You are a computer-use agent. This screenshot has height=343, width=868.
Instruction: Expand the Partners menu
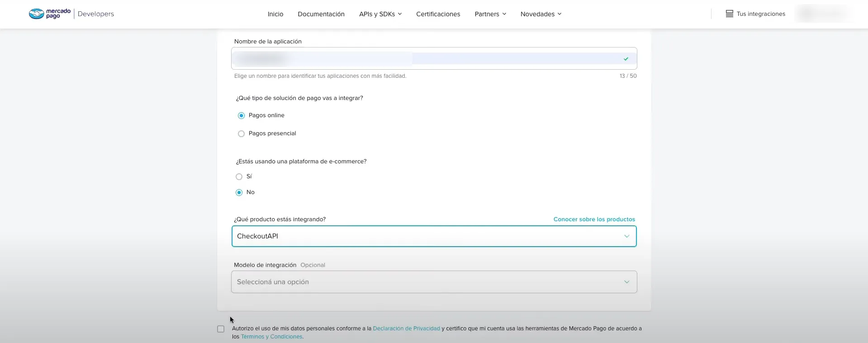click(x=490, y=14)
